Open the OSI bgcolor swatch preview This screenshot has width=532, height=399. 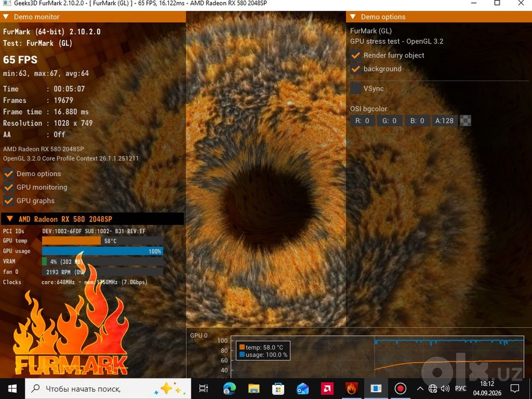point(465,121)
